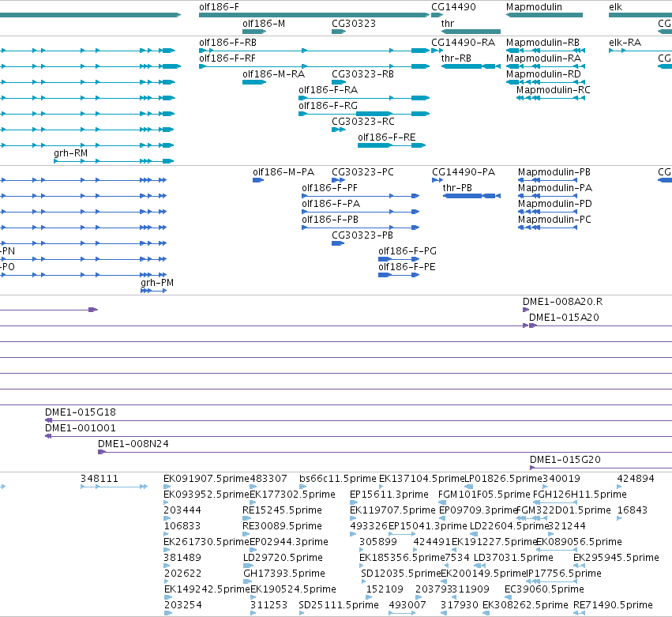Click protein olf186-M-PA
The image size is (672, 617).
[x=258, y=180]
